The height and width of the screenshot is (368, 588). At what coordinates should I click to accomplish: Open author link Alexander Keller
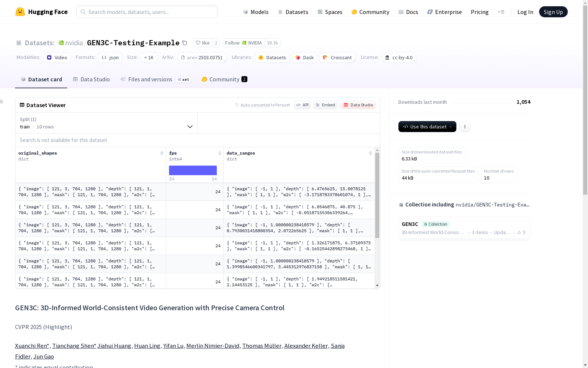[306, 346]
